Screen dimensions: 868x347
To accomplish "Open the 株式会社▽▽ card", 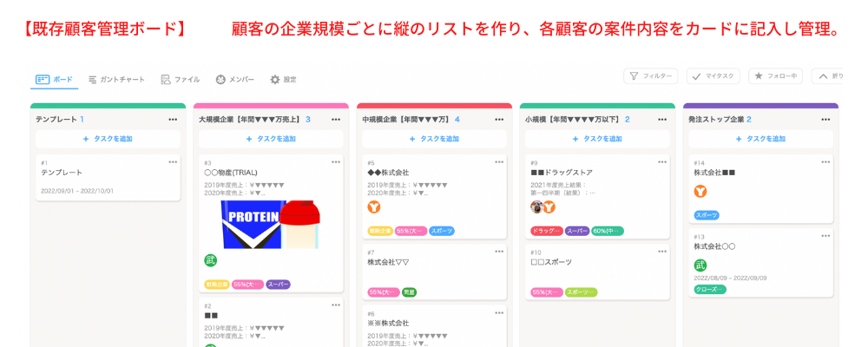I will (435, 273).
